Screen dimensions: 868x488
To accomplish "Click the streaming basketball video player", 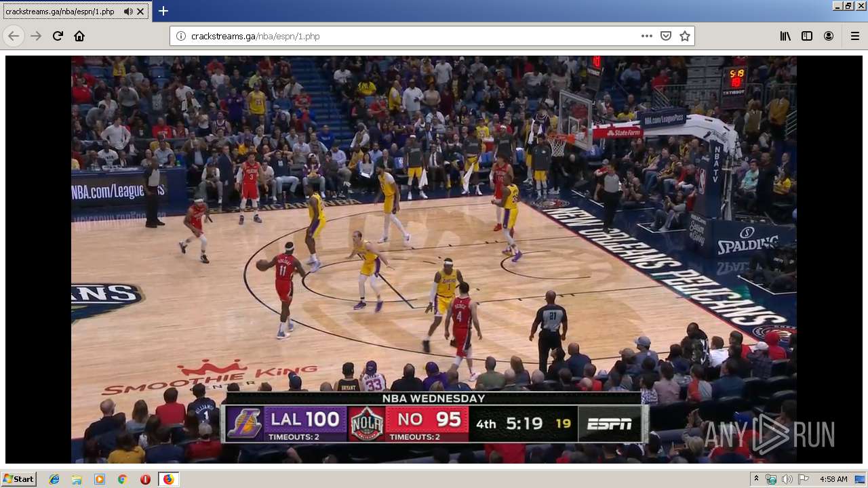I will pyautogui.click(x=434, y=260).
